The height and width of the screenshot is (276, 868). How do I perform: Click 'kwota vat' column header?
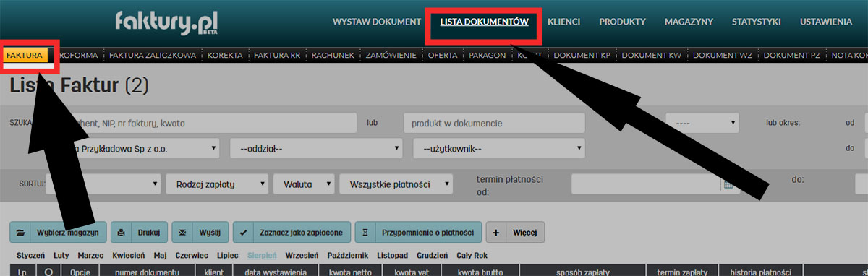point(411,272)
